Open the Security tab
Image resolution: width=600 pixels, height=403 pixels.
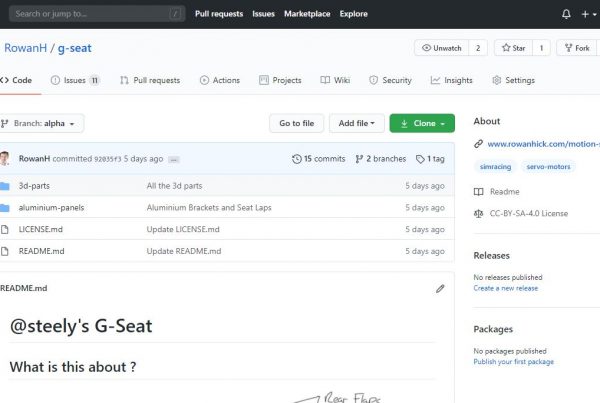[390, 80]
